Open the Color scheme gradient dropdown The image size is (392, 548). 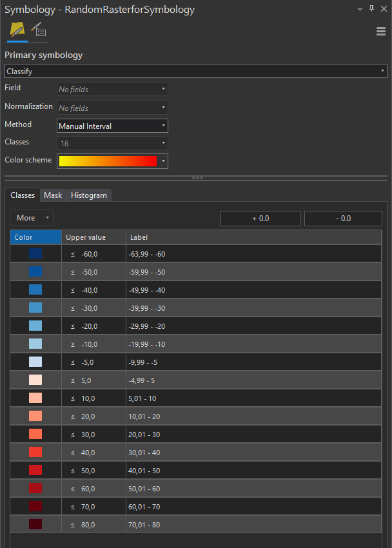(x=112, y=161)
